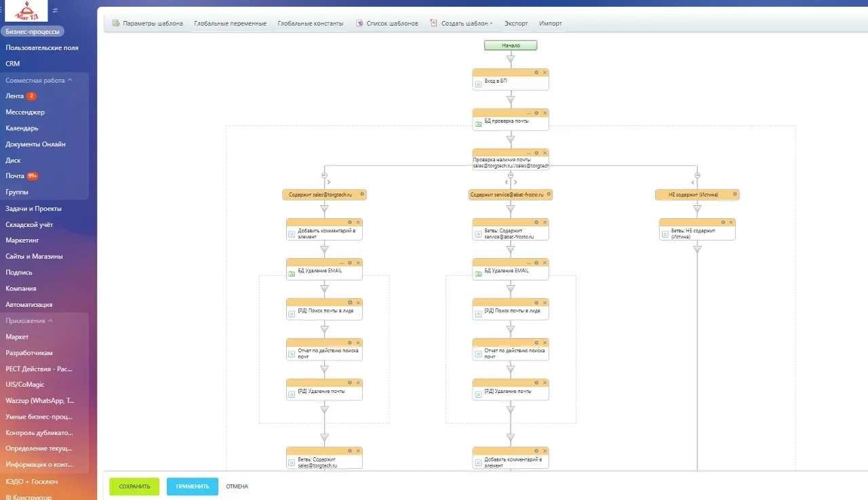
Task: Delete Добавить комментарий node under sales@torgtech.ru condition
Action: 358,222
